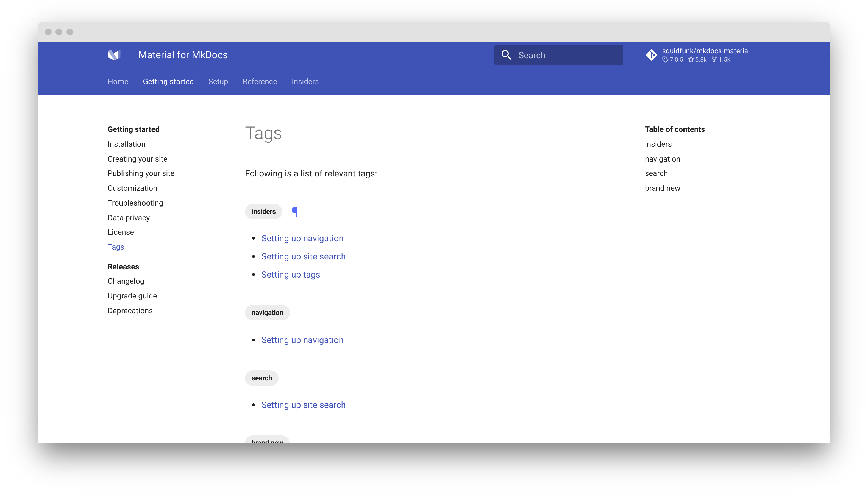868x498 pixels.
Task: Click the search tag badge
Action: pos(262,378)
